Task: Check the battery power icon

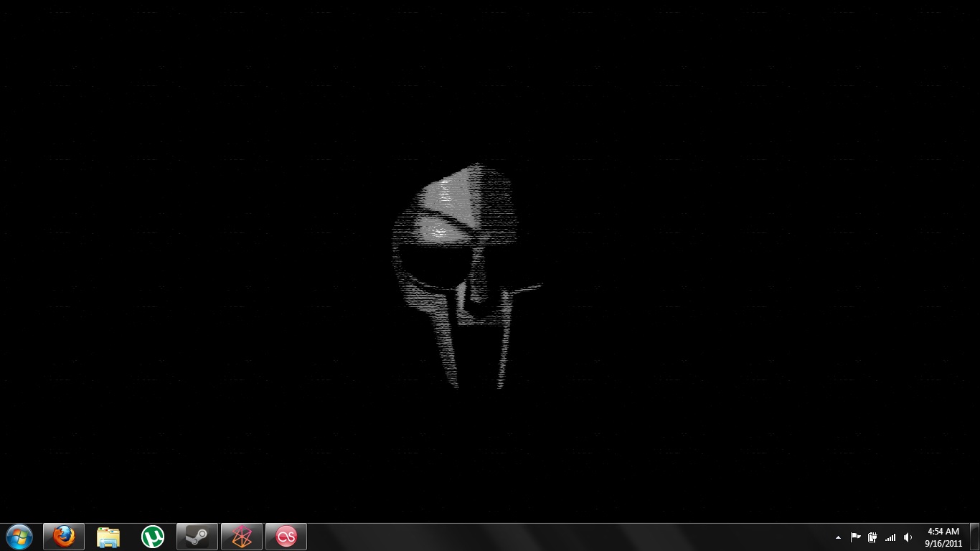Action: 872,537
